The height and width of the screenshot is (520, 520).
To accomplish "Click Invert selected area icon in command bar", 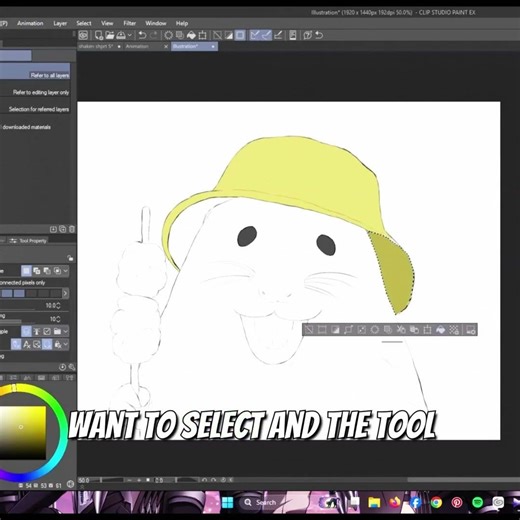I will tap(229, 35).
